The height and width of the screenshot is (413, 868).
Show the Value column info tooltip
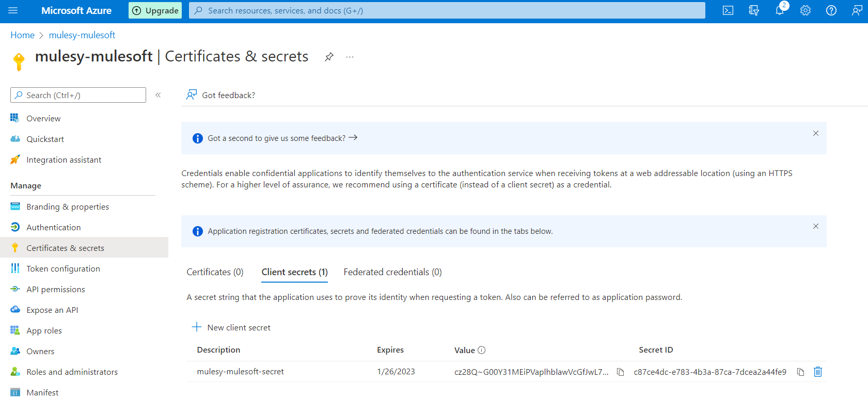point(482,350)
